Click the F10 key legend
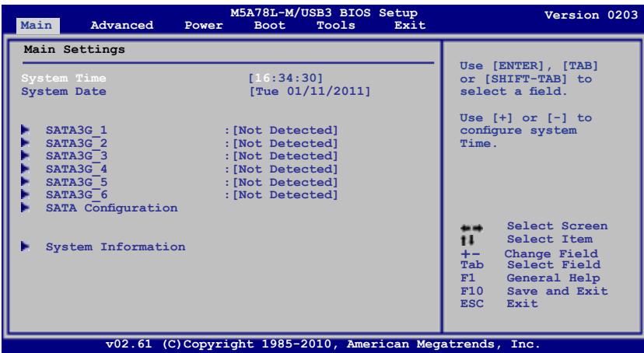The width and height of the screenshot is (644, 353). pos(472,291)
